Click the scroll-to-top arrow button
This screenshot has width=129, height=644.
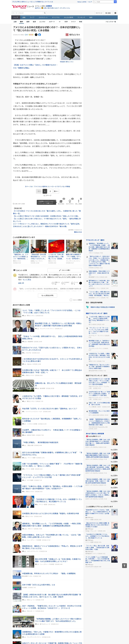point(124,566)
